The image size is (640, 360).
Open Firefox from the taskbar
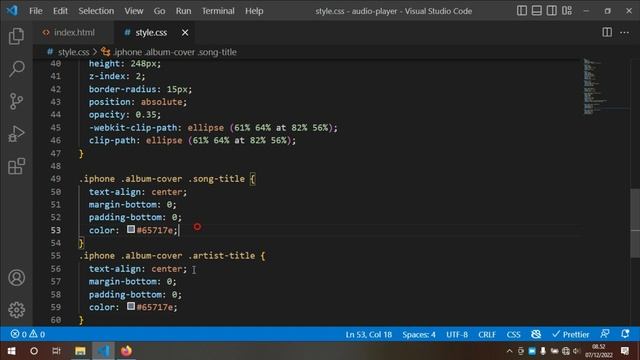click(x=127, y=351)
